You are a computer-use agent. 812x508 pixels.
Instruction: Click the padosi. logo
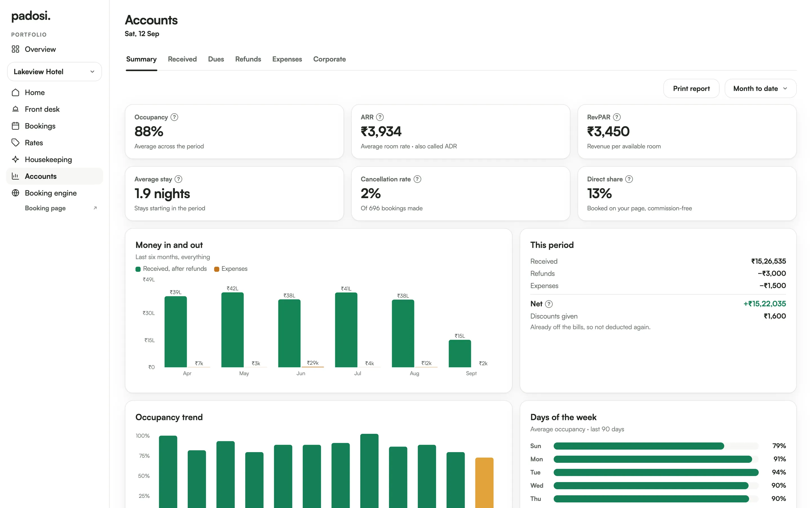click(x=31, y=16)
